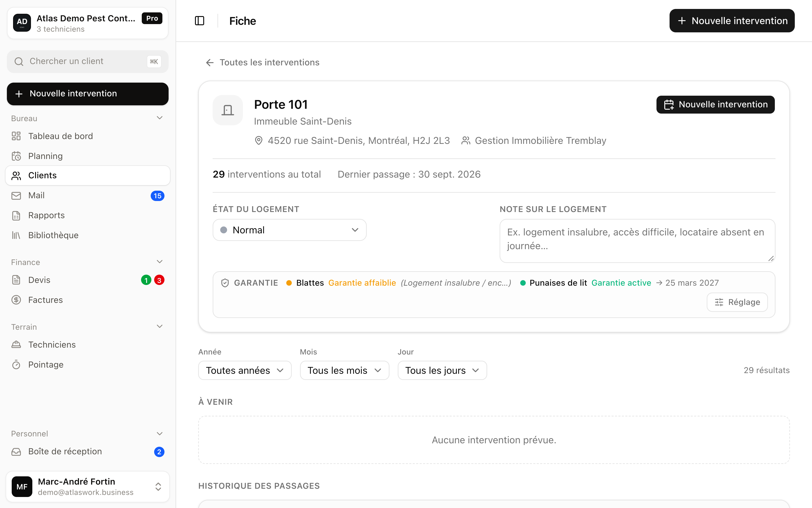
Task: Click the Porte 101 door icon
Action: tap(228, 110)
